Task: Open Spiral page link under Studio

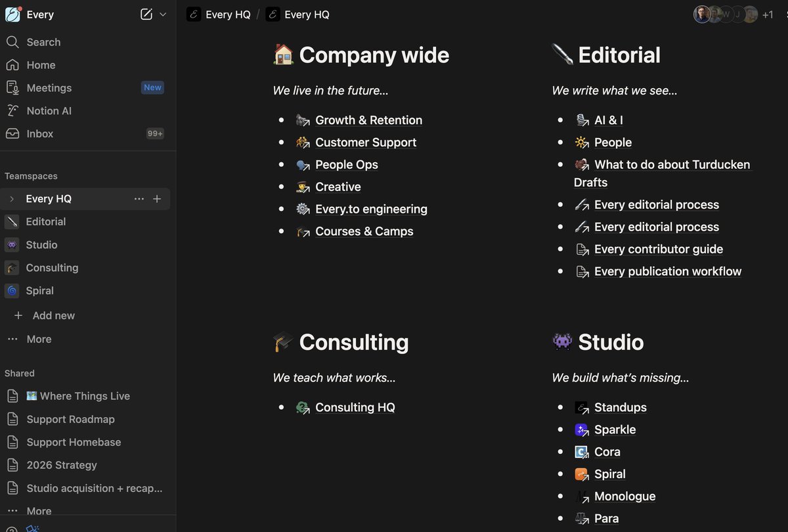Action: point(610,475)
